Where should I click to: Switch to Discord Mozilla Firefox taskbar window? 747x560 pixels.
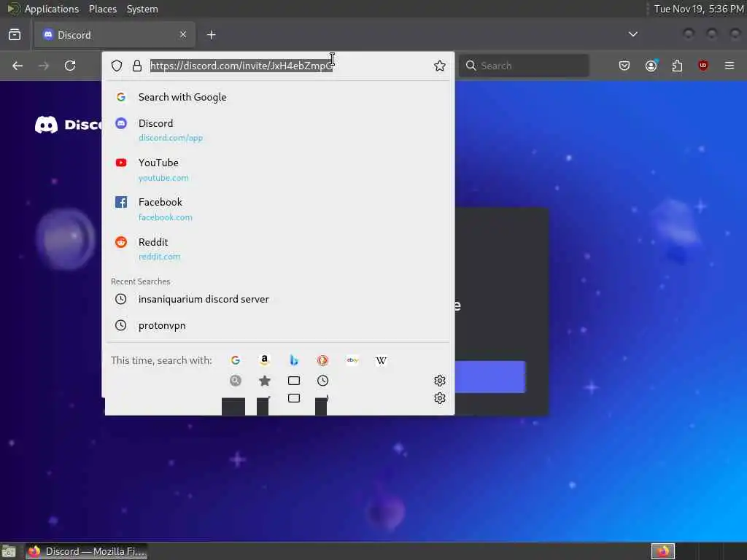pos(86,551)
